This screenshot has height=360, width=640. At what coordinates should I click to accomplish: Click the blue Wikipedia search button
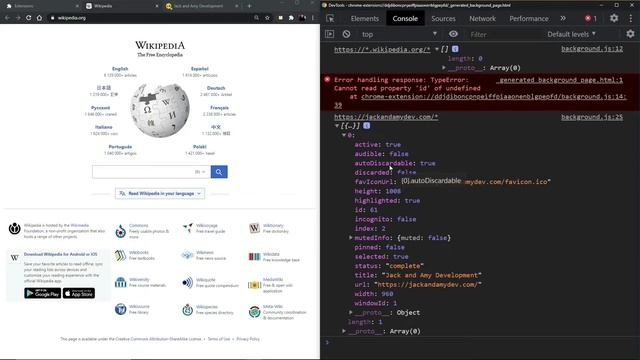[219, 172]
